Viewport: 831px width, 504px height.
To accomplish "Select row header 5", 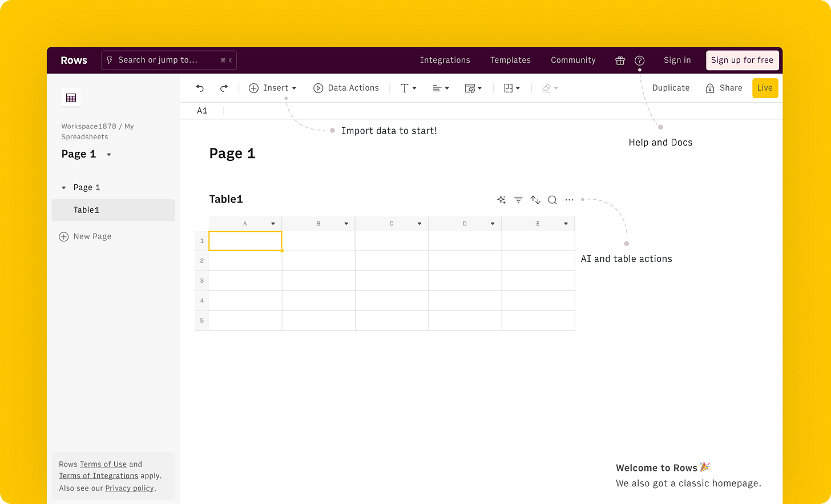I will point(202,321).
